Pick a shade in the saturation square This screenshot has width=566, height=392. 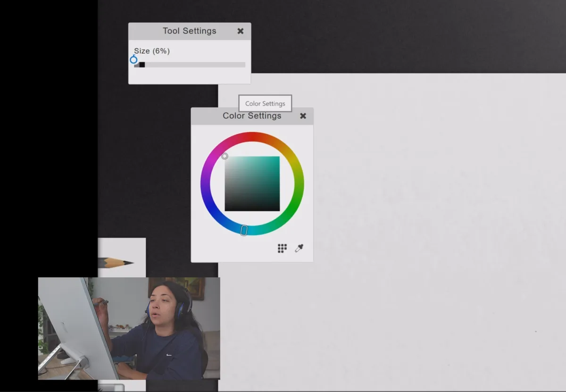click(x=252, y=183)
